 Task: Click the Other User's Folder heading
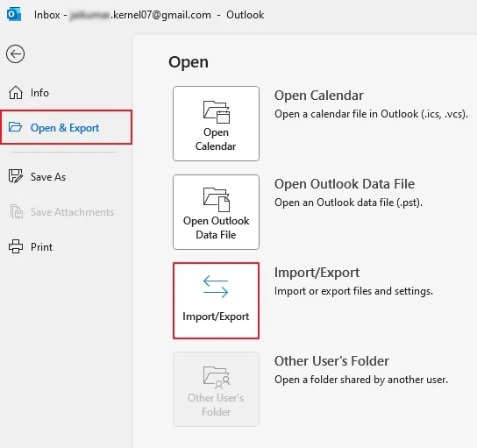331,361
